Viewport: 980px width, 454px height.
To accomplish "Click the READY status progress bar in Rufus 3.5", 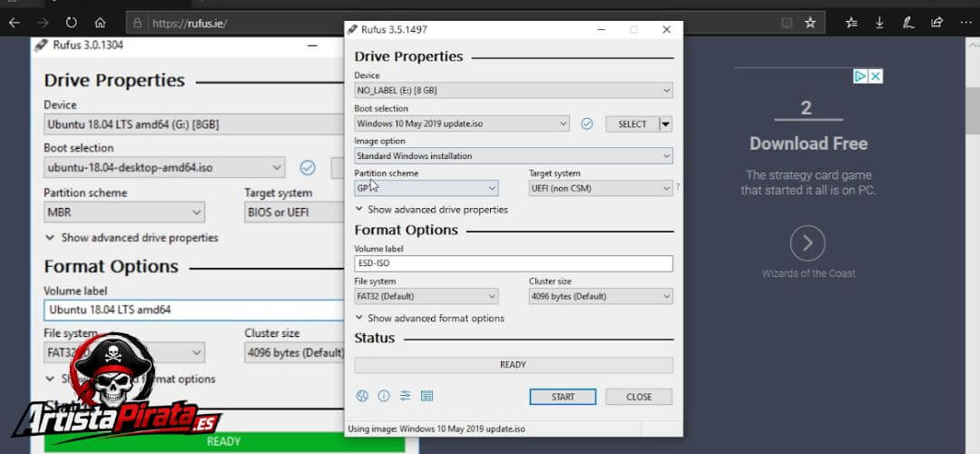I will click(513, 365).
